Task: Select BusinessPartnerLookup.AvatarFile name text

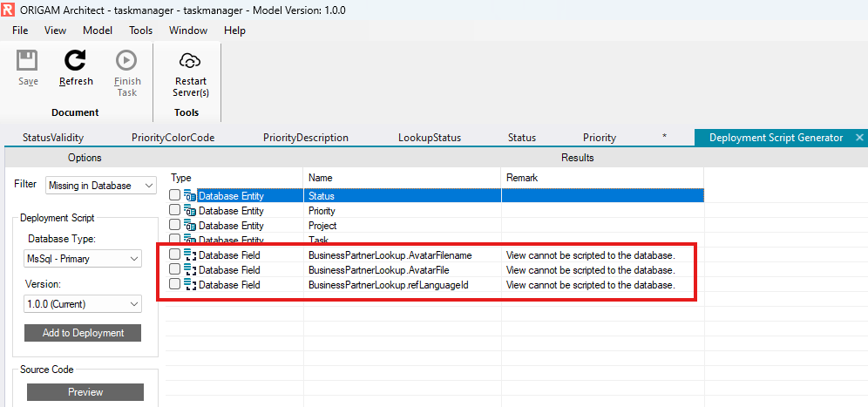Action: [378, 270]
